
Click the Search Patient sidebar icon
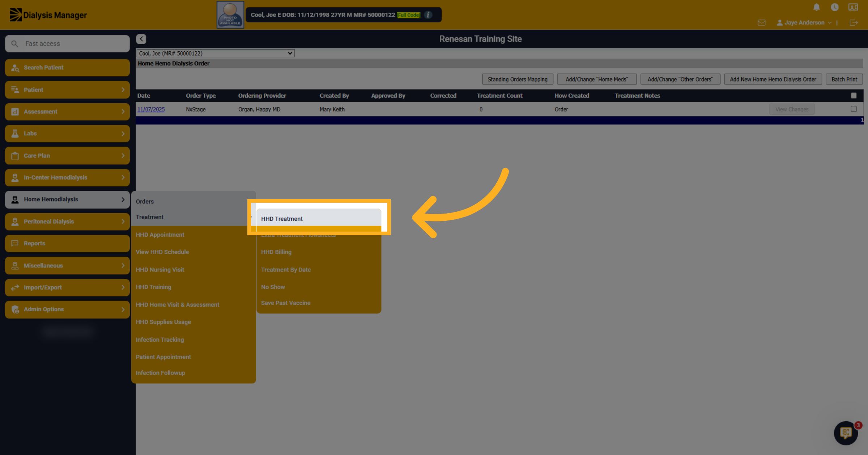click(15, 68)
